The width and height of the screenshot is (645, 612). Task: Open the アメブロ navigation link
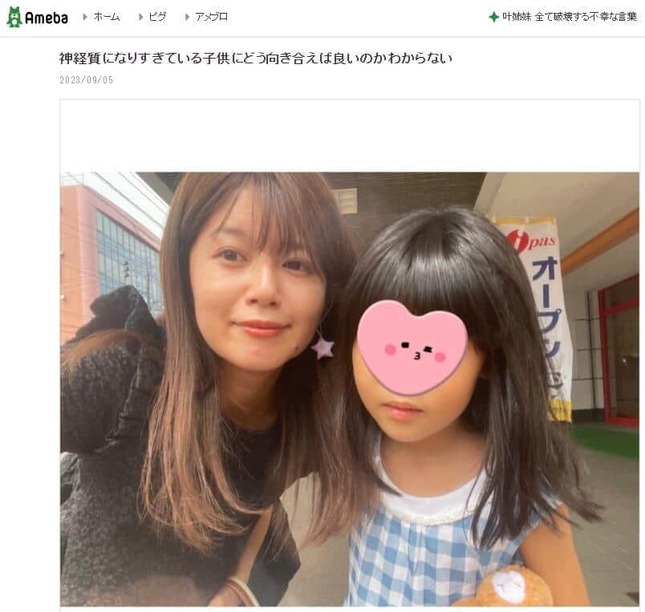coord(211,17)
